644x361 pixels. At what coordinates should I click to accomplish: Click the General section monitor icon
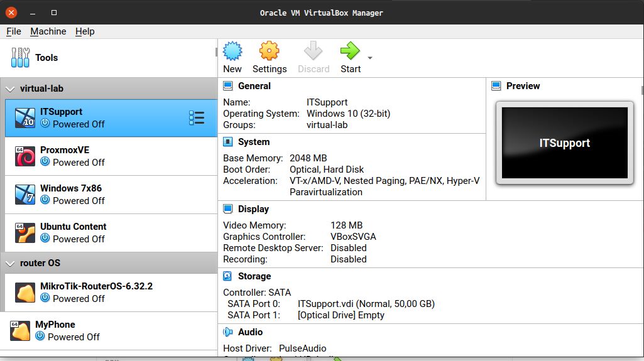pyautogui.click(x=227, y=86)
